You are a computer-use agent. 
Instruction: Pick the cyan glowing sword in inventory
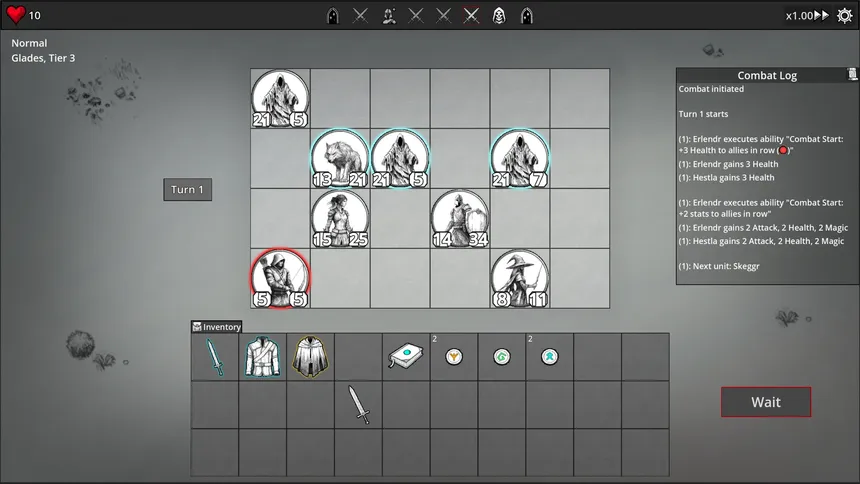[215, 357]
